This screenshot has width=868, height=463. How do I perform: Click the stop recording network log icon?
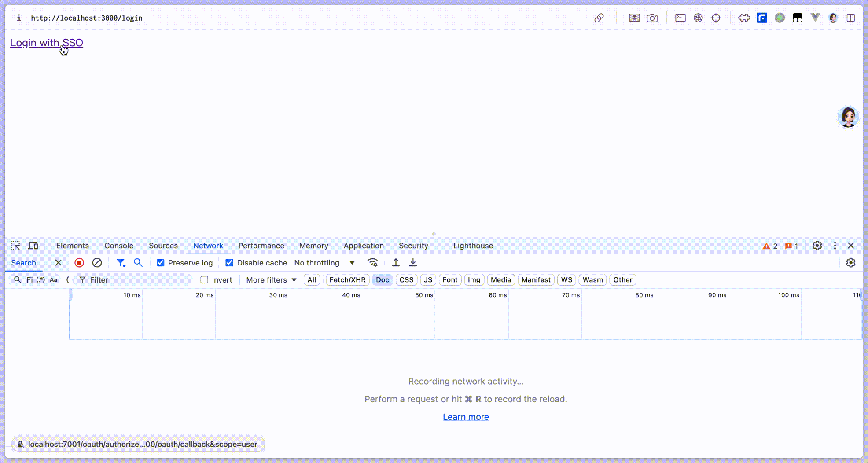pos(79,263)
